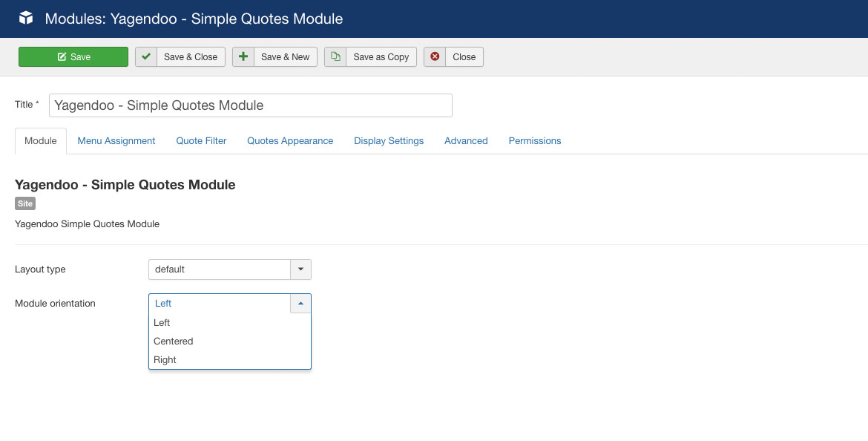The image size is (868, 441).
Task: Open the Permissions tab
Action: coord(535,141)
